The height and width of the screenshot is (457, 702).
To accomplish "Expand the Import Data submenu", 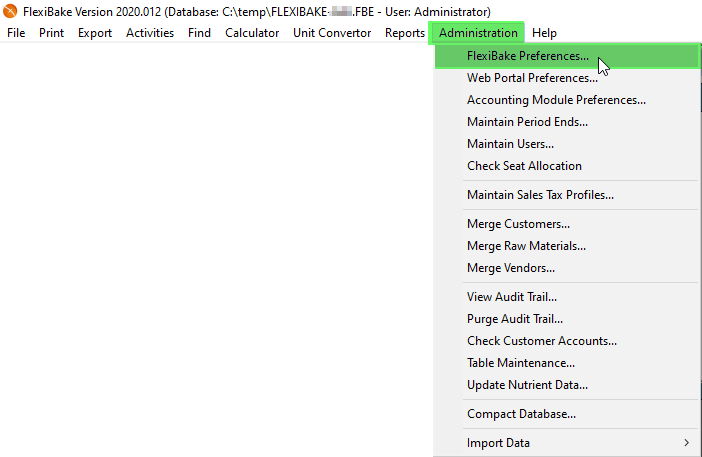I will pyautogui.click(x=567, y=443).
